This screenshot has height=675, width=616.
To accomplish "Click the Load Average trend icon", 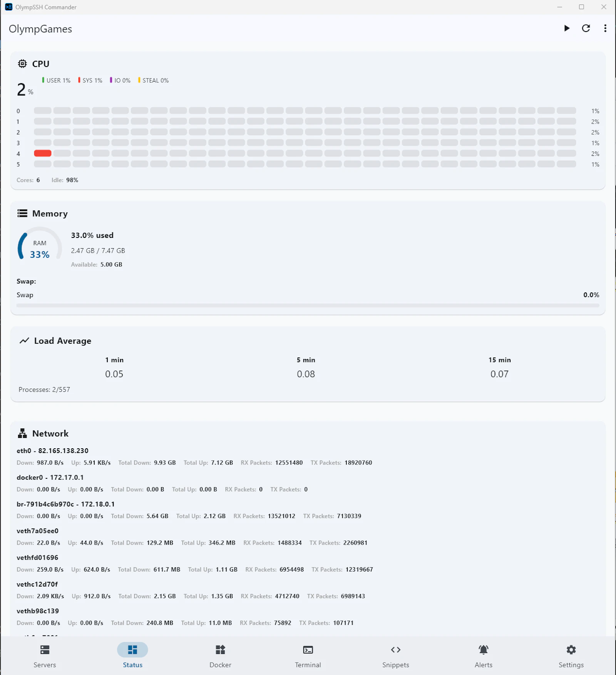I will pyautogui.click(x=24, y=341).
